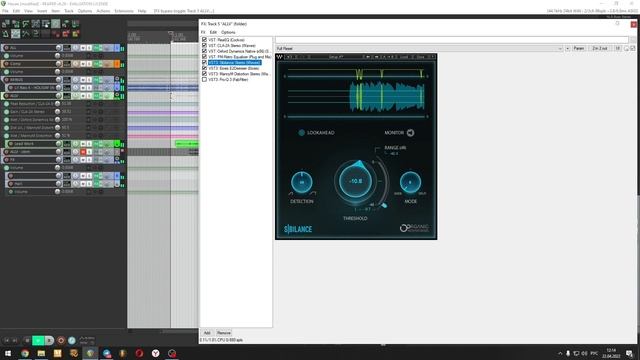640x360 pixels.
Task: Click the FX comment input field
Action: tap(452, 40)
